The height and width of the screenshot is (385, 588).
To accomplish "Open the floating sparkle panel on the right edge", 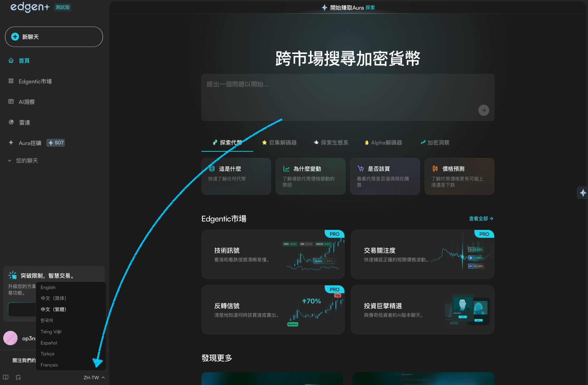I will point(583,193).
